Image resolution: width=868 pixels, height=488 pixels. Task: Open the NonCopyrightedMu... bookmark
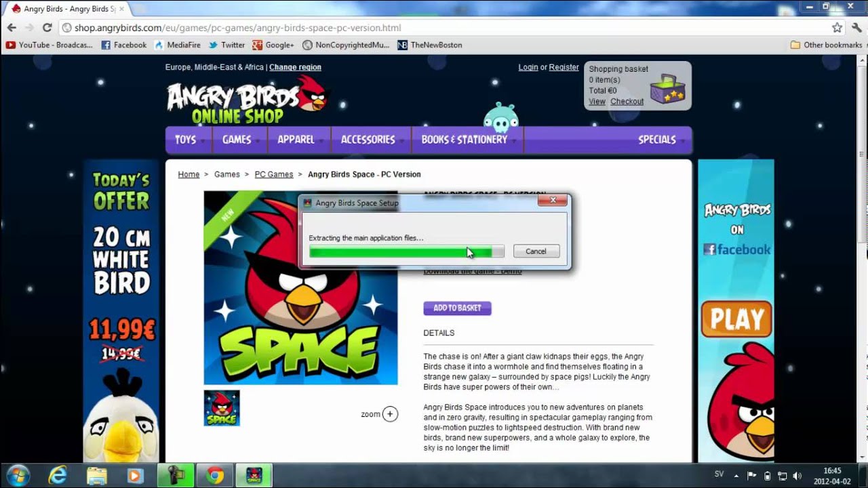346,45
